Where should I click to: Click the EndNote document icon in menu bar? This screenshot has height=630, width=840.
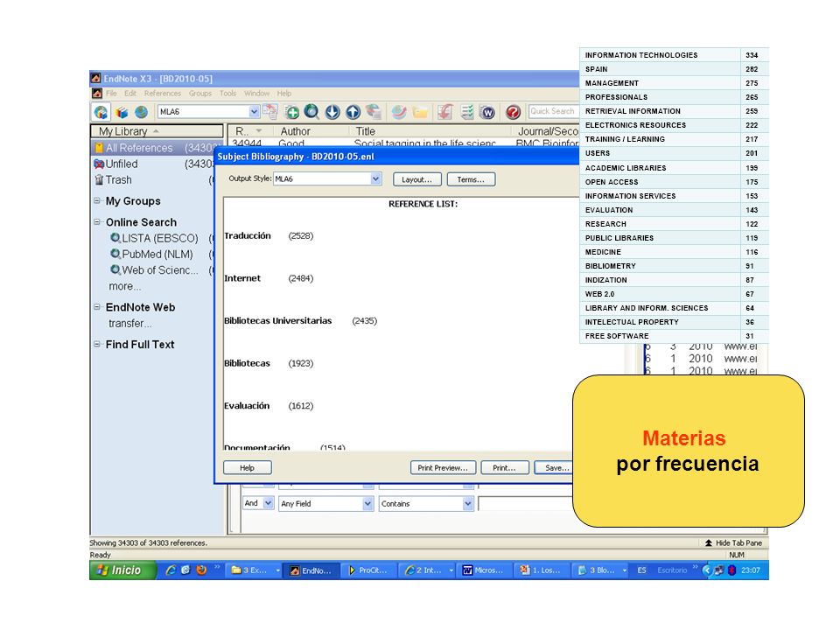(x=96, y=94)
